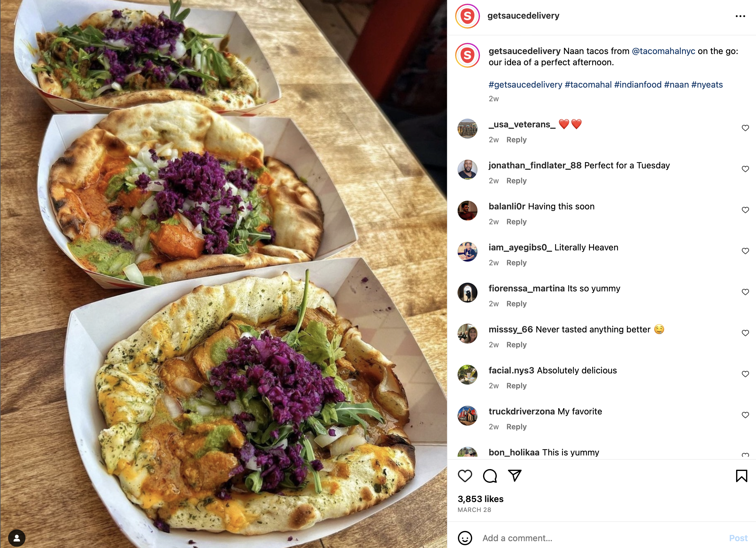Save post with bookmark icon
Image resolution: width=756 pixels, height=548 pixels.
[x=741, y=476]
